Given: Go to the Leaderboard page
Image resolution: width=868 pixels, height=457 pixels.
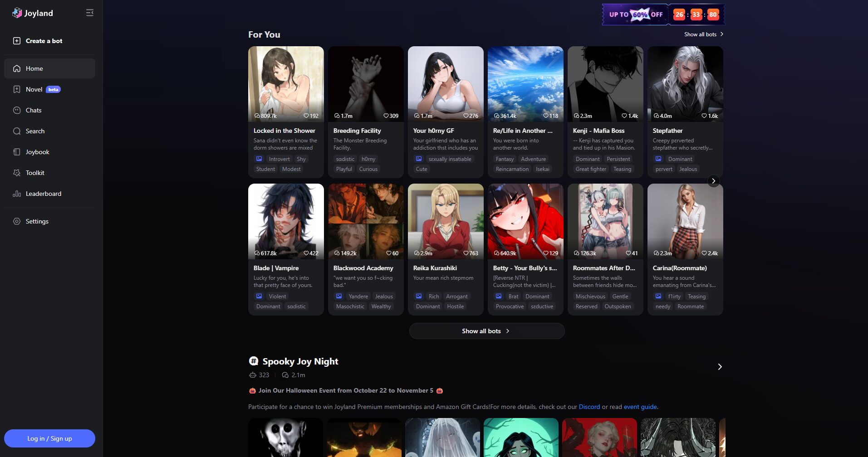Looking at the screenshot, I should pos(43,194).
